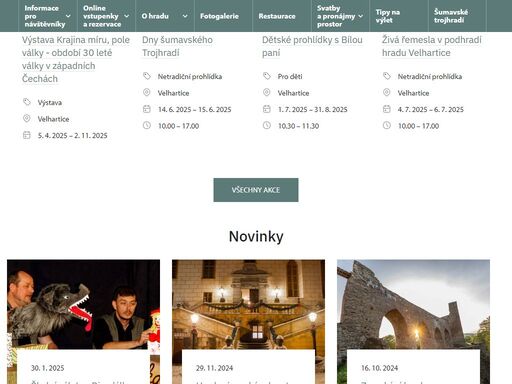This screenshot has height=384, width=512.
Task: Click clock icon beside 10.30 – 11.30
Action: (267, 125)
